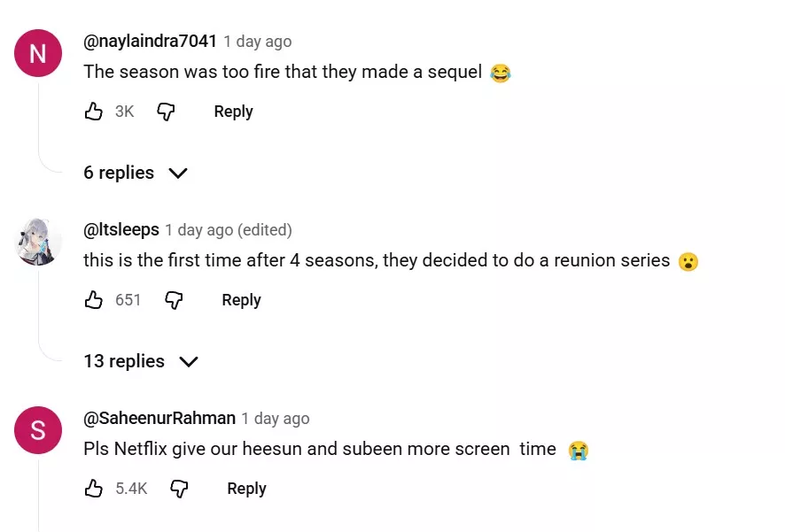
Task: Open the @naylaindra7041 channel link
Action: click(150, 41)
